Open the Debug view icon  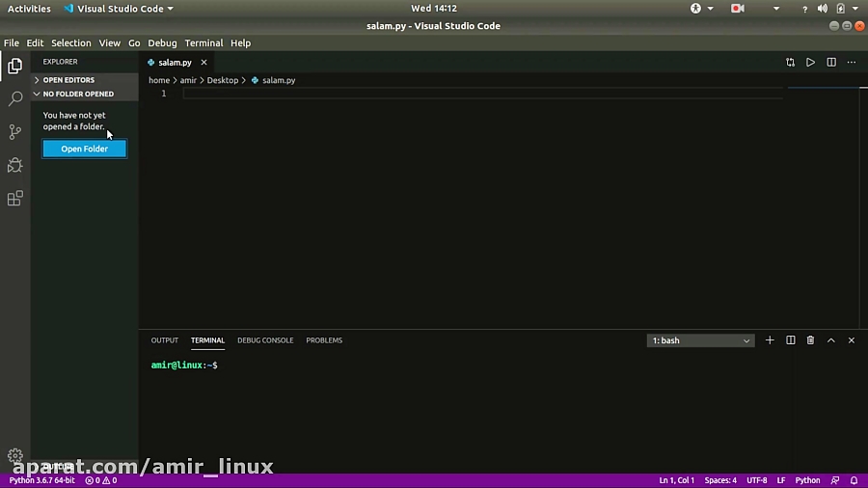click(15, 165)
